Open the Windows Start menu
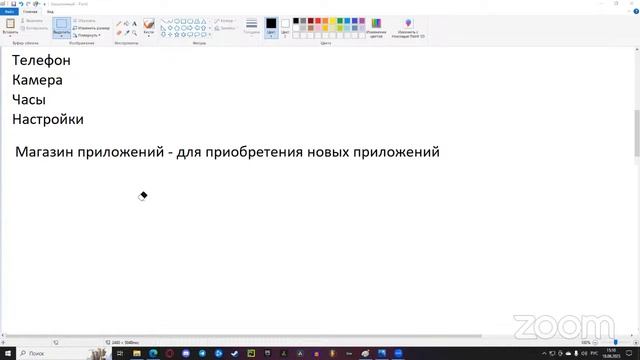This screenshot has width=640, height=360. 8,353
